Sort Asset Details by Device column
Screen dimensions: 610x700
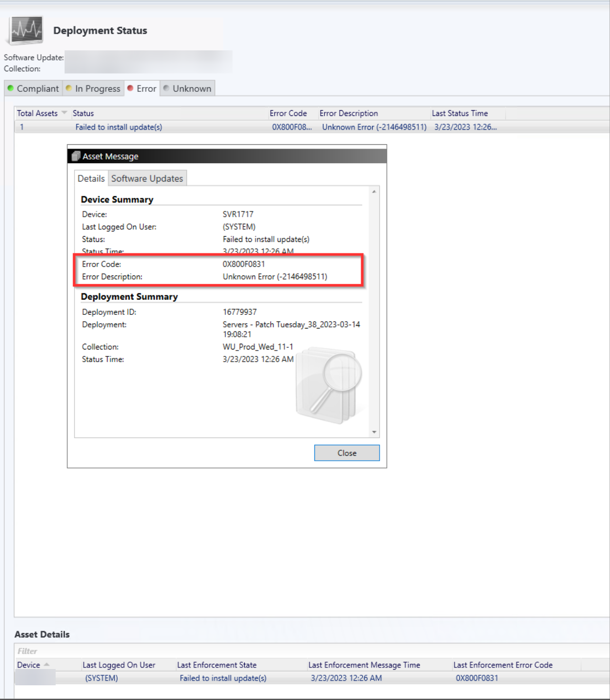tap(29, 665)
